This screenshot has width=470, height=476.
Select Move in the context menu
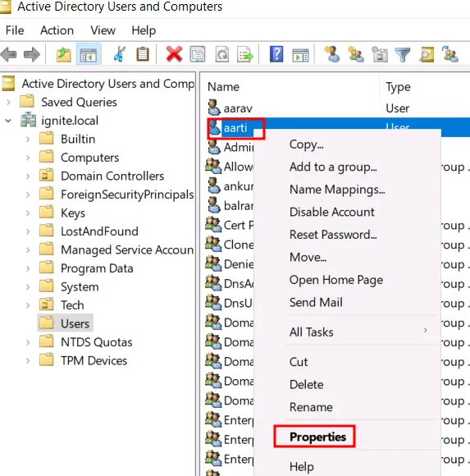308,257
